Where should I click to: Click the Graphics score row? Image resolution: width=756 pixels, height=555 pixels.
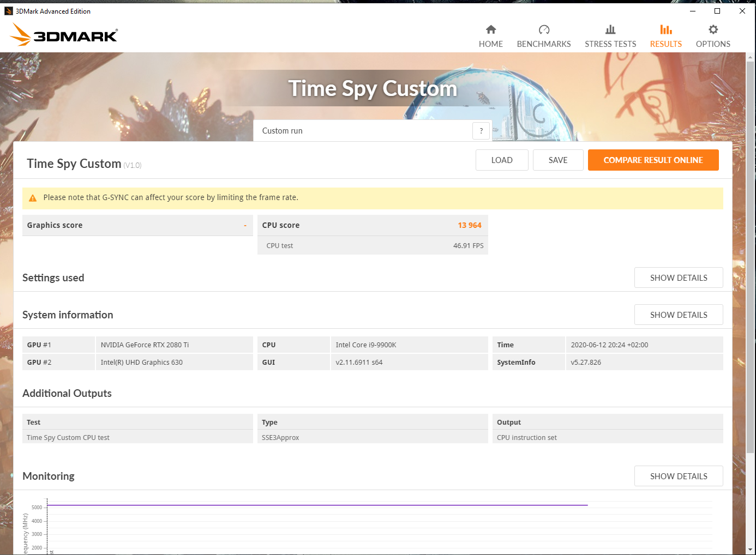point(137,225)
